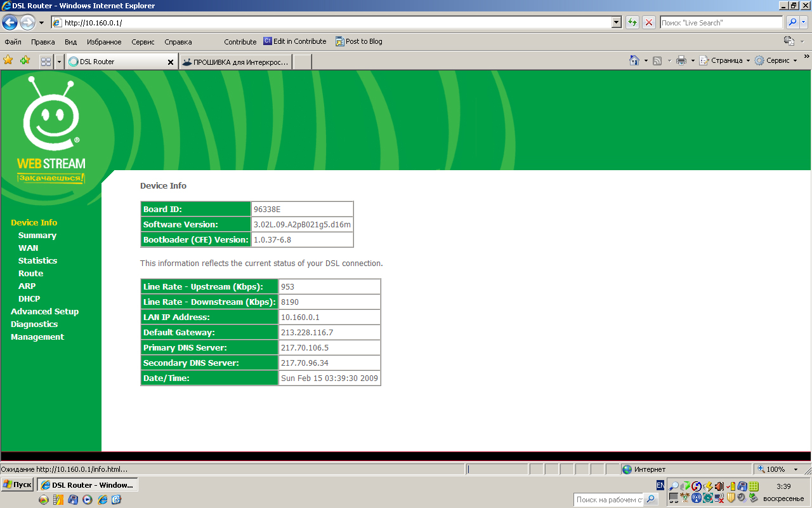Open the Summary sidebar link
The width and height of the screenshot is (812, 508).
tap(37, 236)
